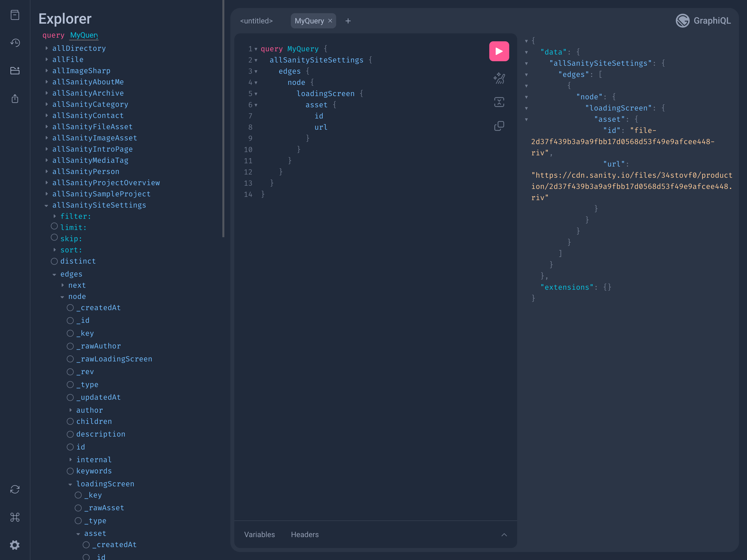Run the query with play button
Screen dimensions: 747x560
tap(499, 51)
